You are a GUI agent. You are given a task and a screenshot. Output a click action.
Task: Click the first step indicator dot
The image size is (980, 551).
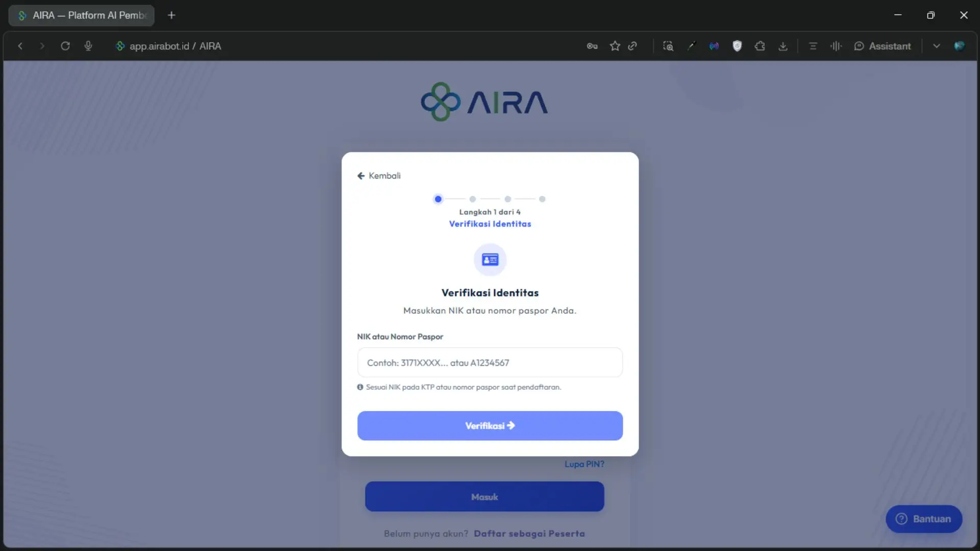(438, 199)
